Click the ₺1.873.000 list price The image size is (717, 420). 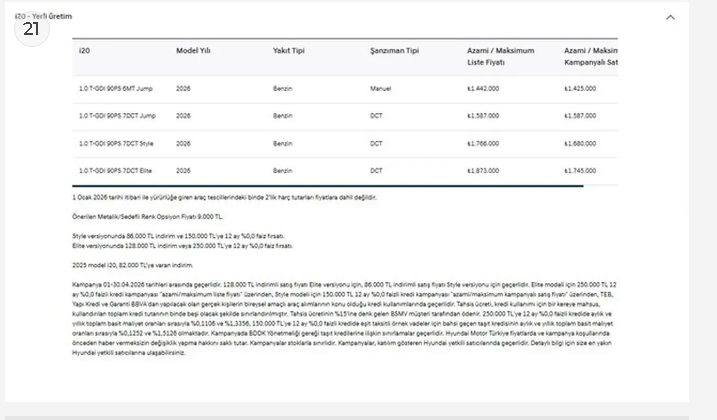coord(483,171)
